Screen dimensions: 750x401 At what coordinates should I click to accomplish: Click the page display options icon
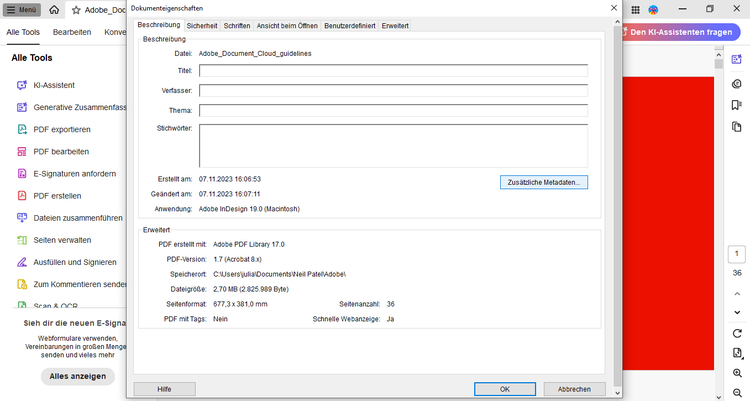737,353
